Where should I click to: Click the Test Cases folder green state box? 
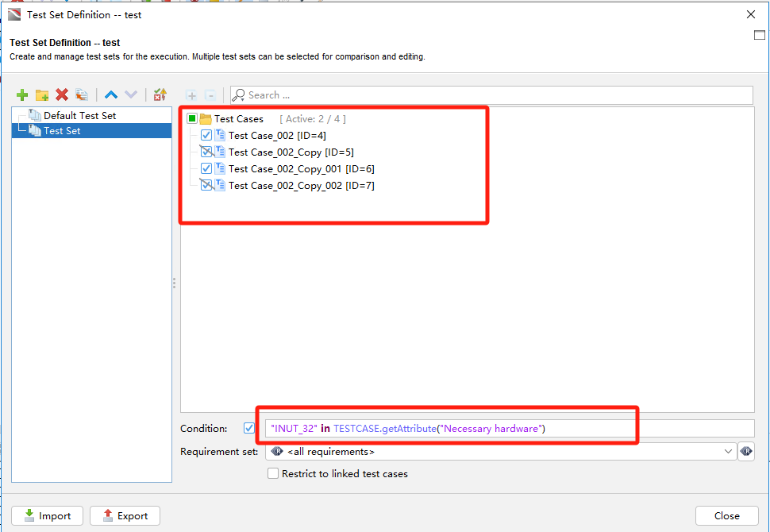(192, 118)
